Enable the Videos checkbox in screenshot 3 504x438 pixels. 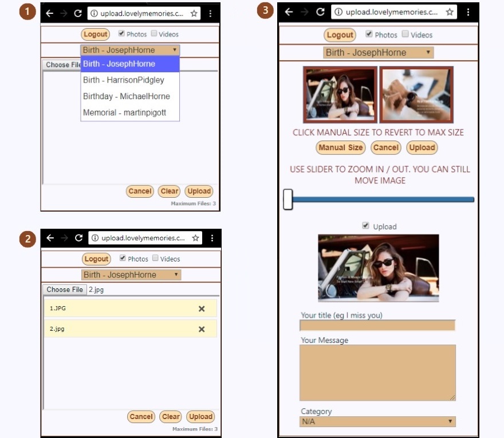tap(405, 34)
